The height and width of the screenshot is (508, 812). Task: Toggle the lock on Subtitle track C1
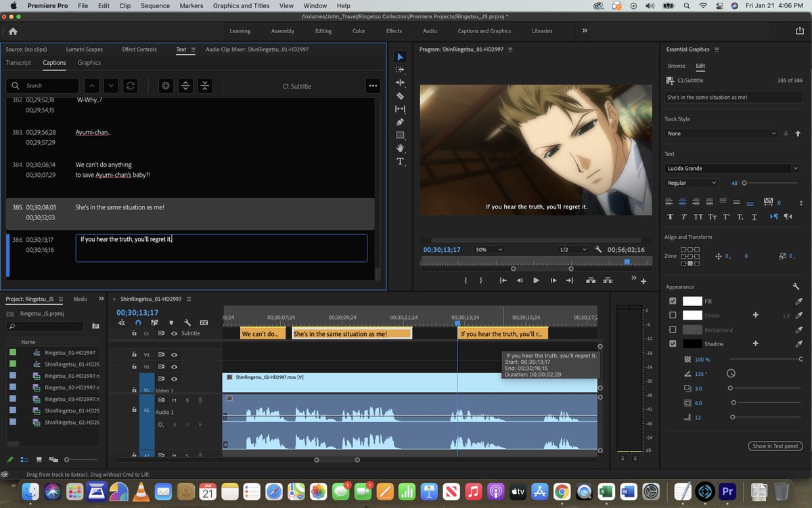point(133,333)
